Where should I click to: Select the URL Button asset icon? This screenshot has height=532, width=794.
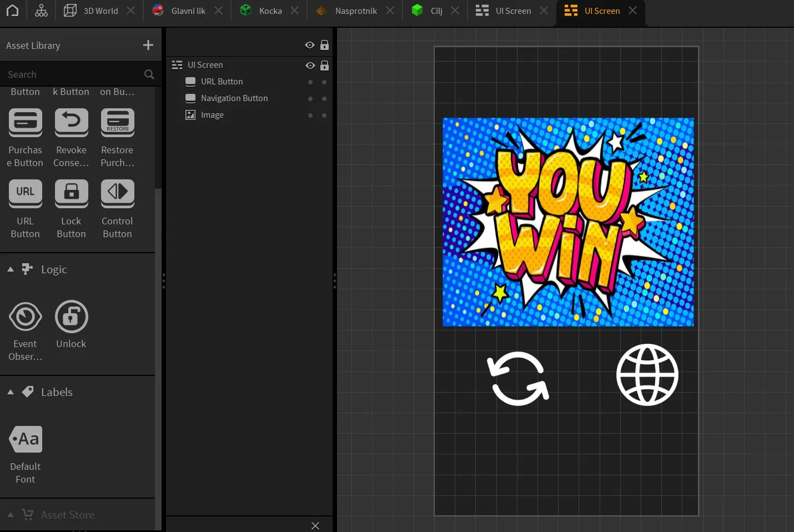tap(25, 192)
